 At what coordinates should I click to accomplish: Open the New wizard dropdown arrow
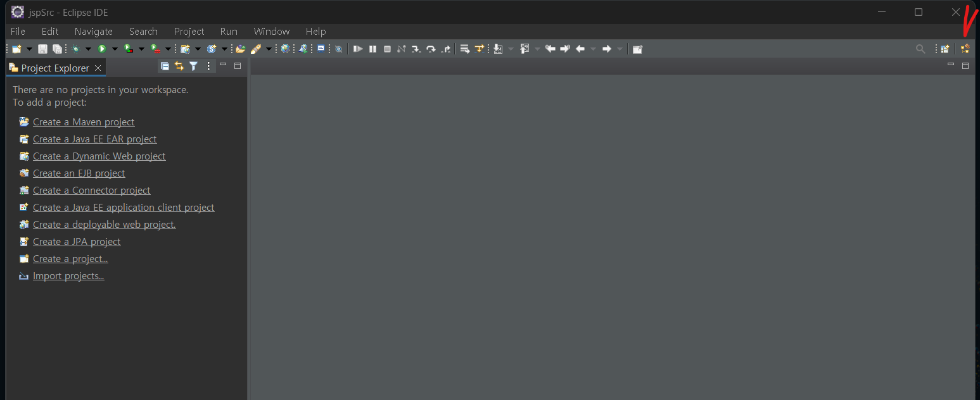click(x=29, y=49)
